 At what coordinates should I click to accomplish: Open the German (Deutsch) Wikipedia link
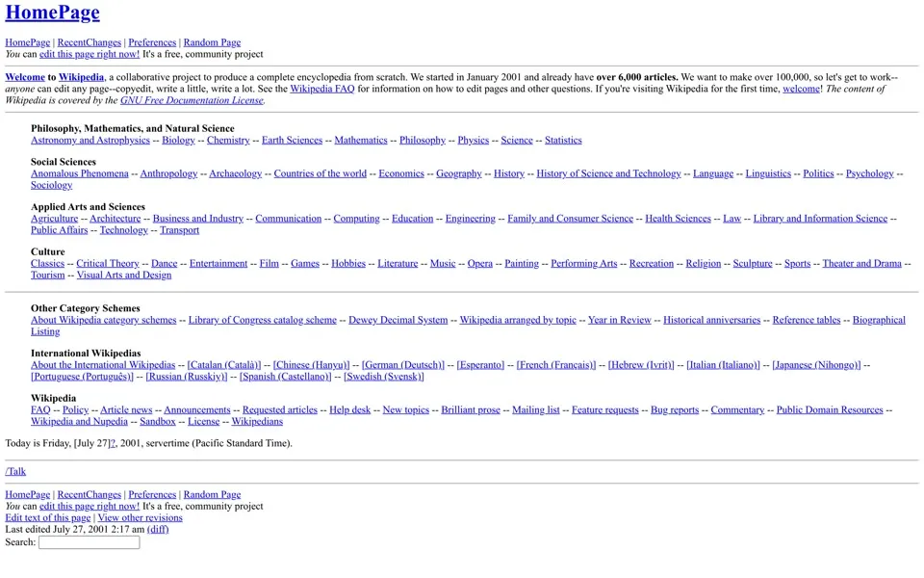pyautogui.click(x=403, y=364)
